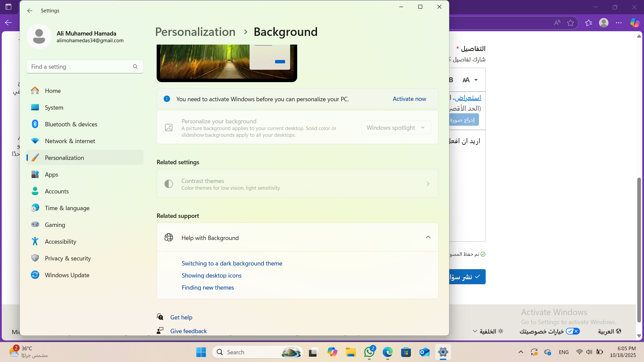Click the Activate now link

pyautogui.click(x=409, y=99)
